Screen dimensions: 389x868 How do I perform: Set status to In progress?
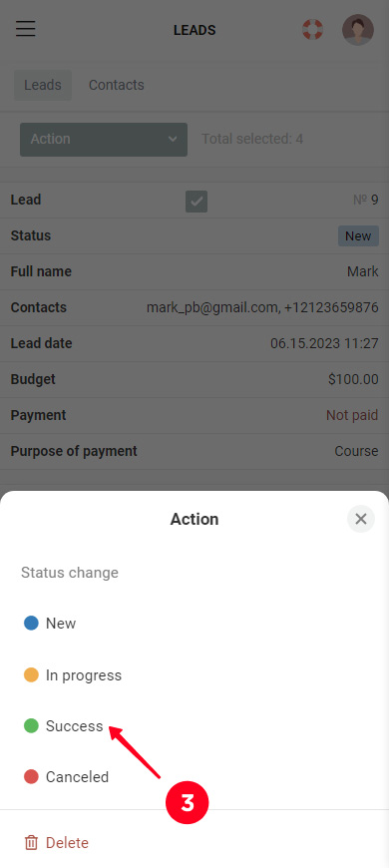coord(84,675)
